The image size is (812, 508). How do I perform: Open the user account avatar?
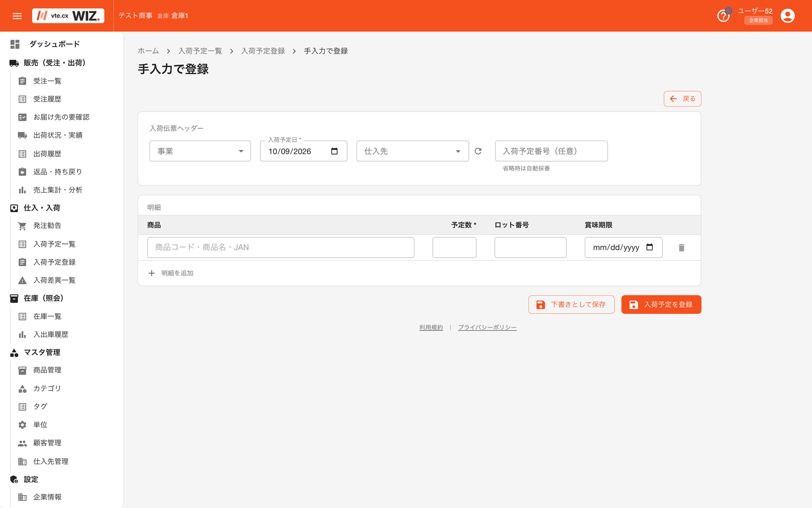click(x=787, y=16)
